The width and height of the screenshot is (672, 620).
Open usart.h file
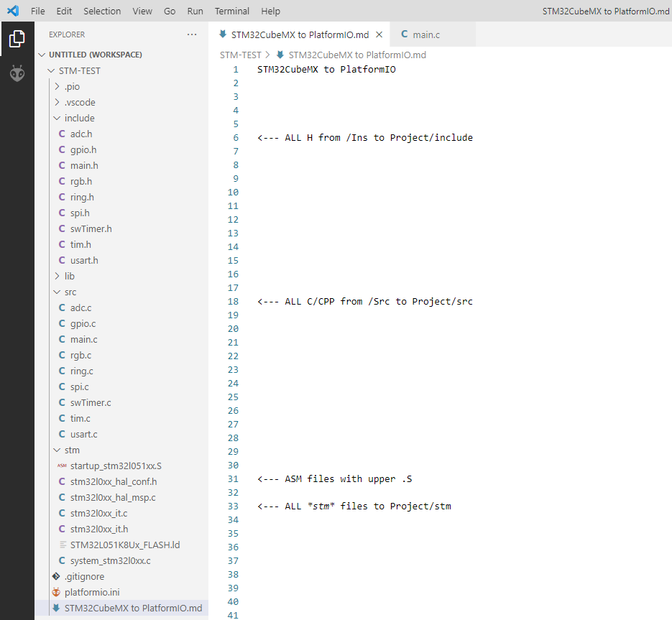click(x=121, y=261)
